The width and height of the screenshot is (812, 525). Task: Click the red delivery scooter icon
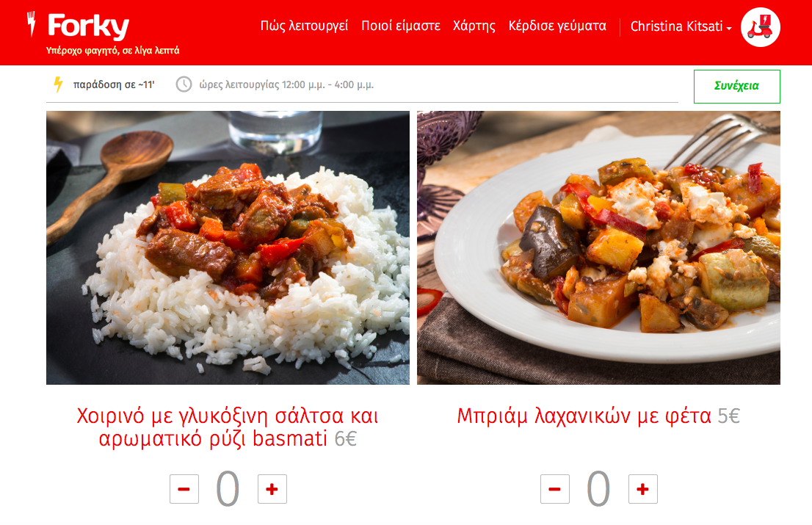coord(760,27)
